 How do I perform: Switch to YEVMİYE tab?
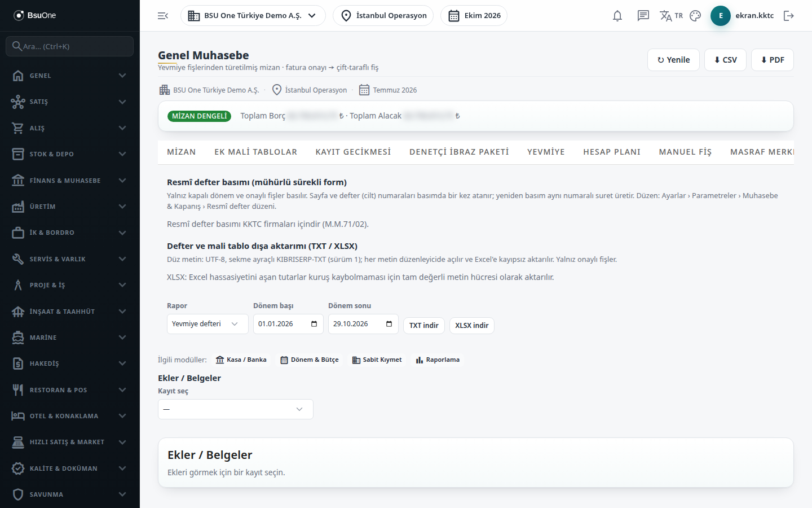[x=546, y=152]
